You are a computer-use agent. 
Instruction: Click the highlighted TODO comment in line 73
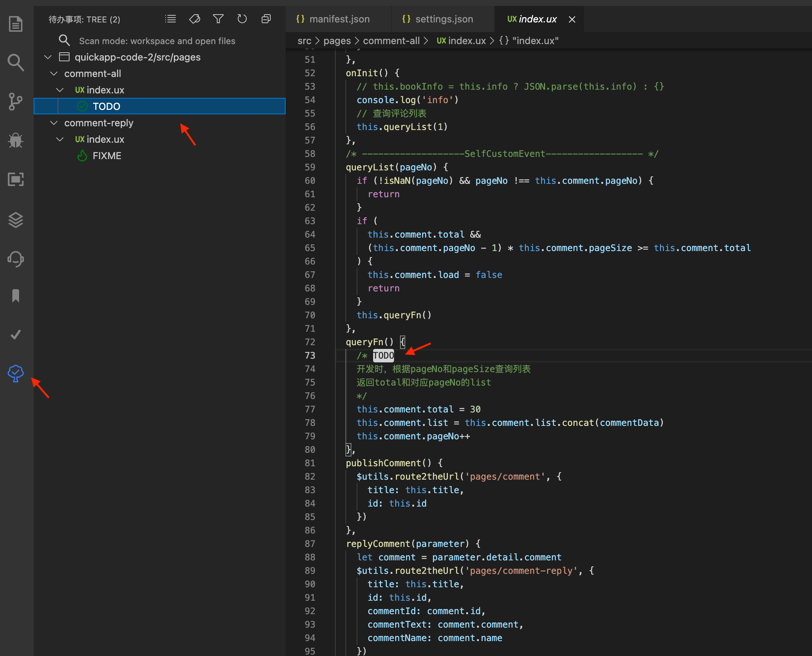point(383,356)
